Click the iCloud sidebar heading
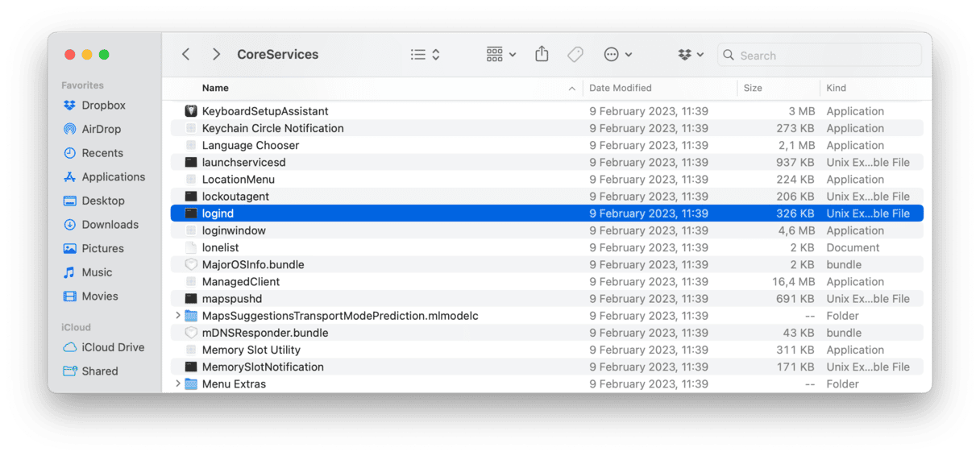 [76, 328]
